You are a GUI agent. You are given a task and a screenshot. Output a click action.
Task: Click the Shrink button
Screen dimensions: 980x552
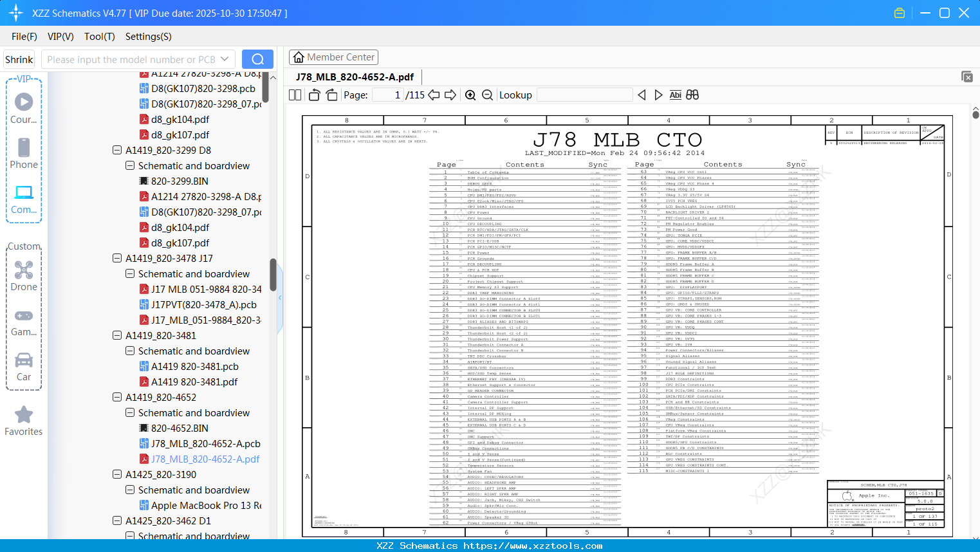coord(19,59)
